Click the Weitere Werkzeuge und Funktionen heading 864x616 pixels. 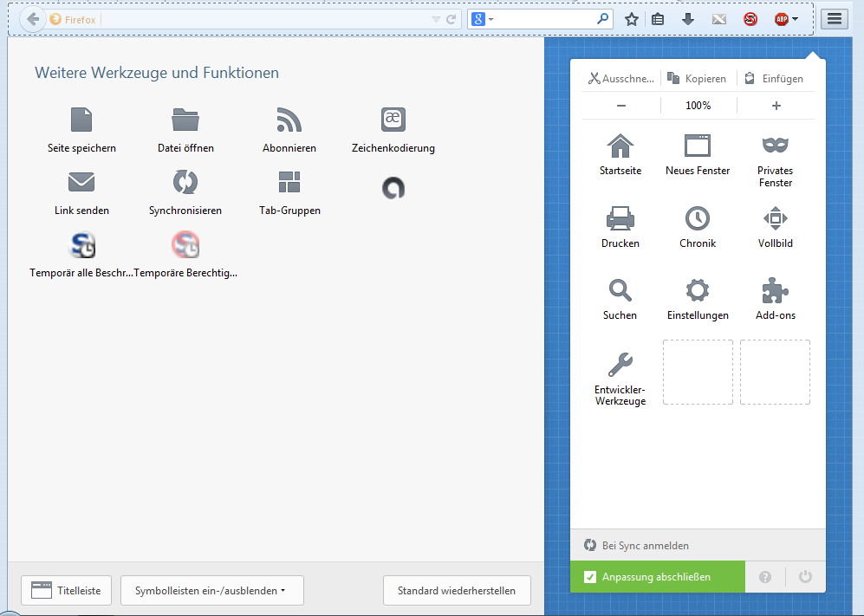tap(157, 73)
